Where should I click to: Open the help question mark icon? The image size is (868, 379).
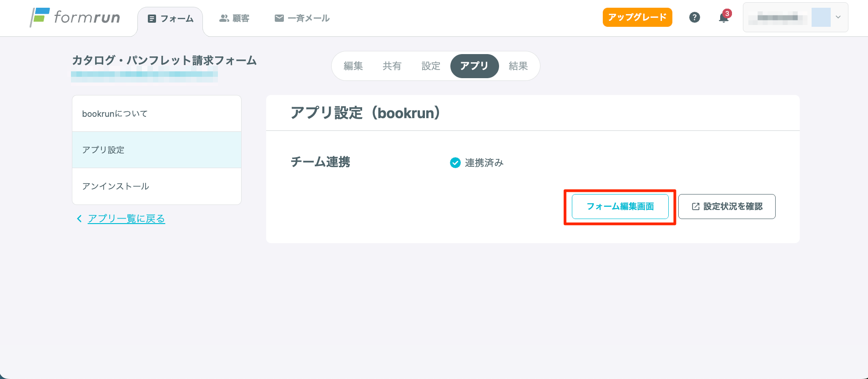click(x=694, y=17)
